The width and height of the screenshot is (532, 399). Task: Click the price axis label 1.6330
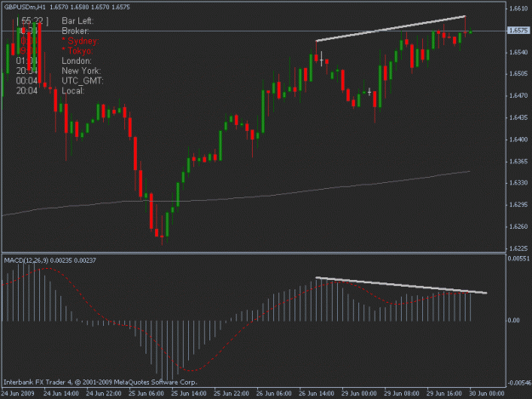click(x=518, y=183)
